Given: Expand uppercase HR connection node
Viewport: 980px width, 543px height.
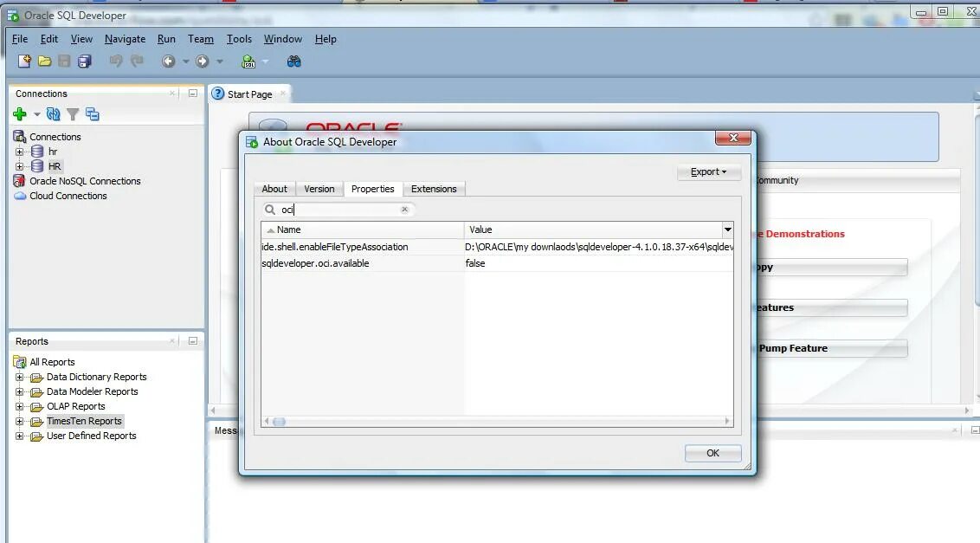Looking at the screenshot, I should pos(19,166).
